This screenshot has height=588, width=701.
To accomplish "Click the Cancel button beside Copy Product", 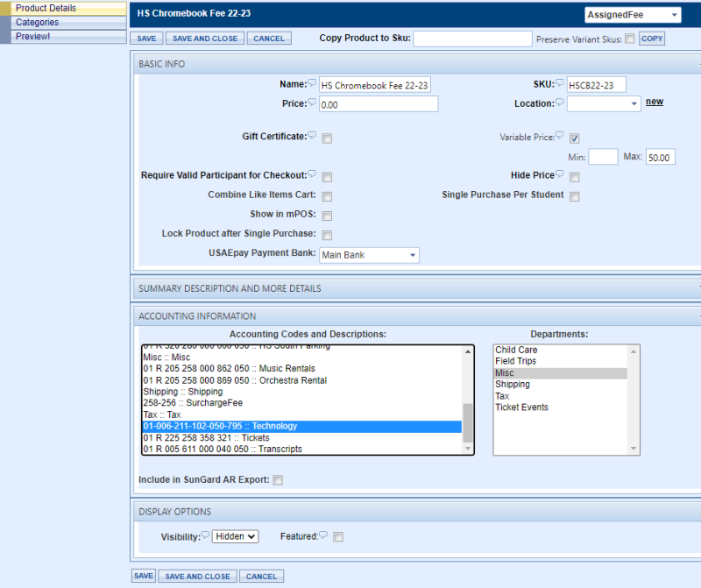I will point(269,39).
